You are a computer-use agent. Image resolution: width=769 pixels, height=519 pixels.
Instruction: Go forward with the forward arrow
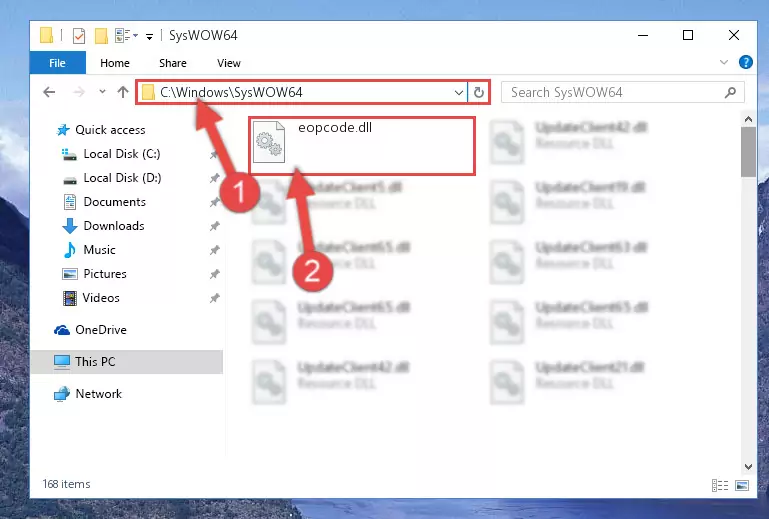(78, 92)
